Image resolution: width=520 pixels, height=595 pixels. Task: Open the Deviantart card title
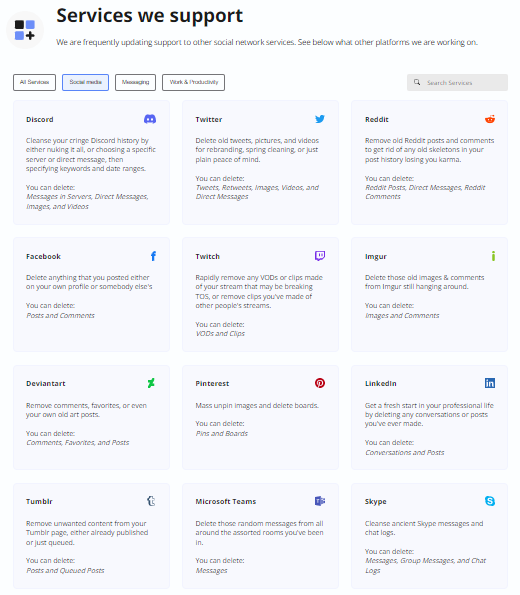[x=46, y=384]
